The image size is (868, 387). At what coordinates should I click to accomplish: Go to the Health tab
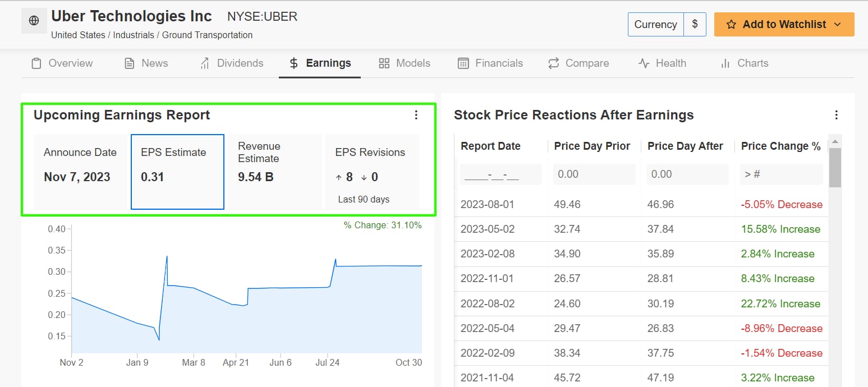coord(663,63)
